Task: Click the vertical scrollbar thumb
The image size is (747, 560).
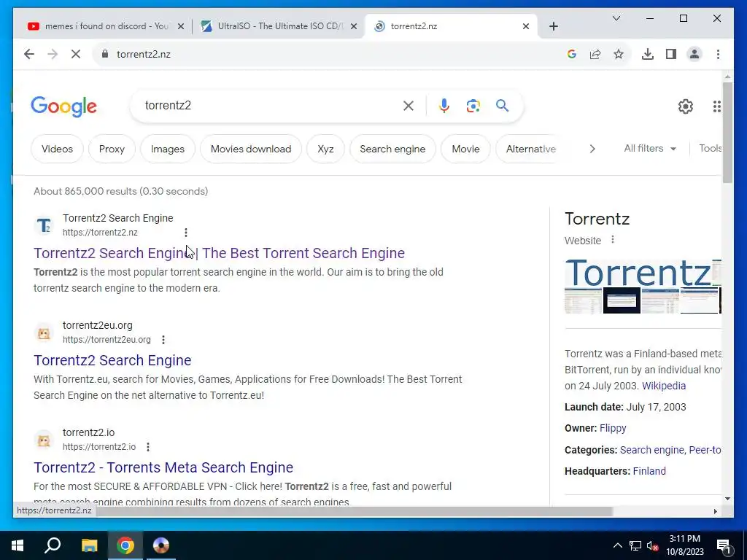Action: click(x=727, y=133)
